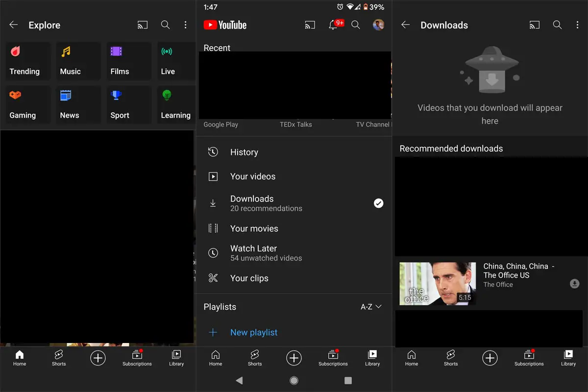The image size is (588, 392).
Task: Tap Shorts tab on the Library screen
Action: click(x=255, y=358)
